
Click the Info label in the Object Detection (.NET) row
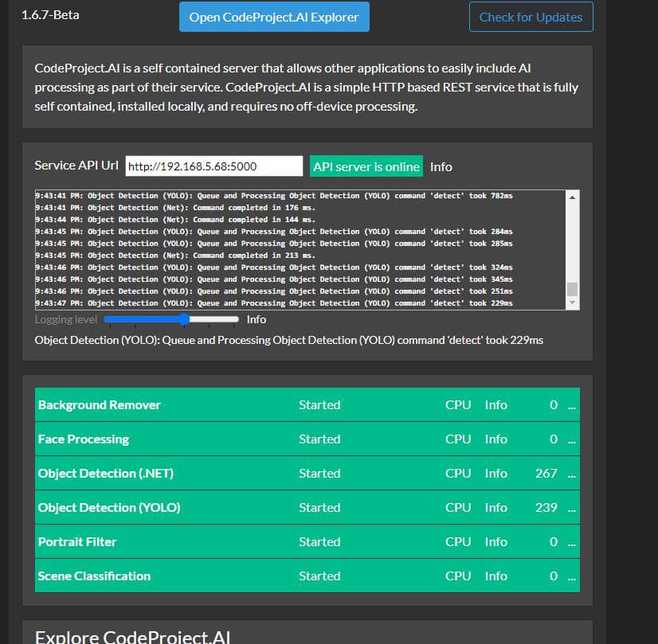496,474
